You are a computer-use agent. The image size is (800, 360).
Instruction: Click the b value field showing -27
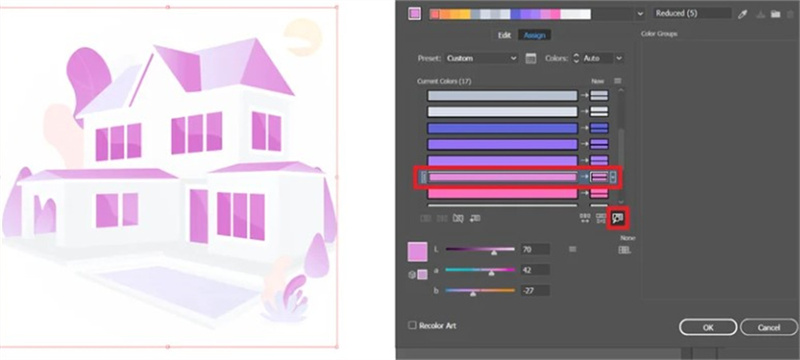[x=535, y=291]
